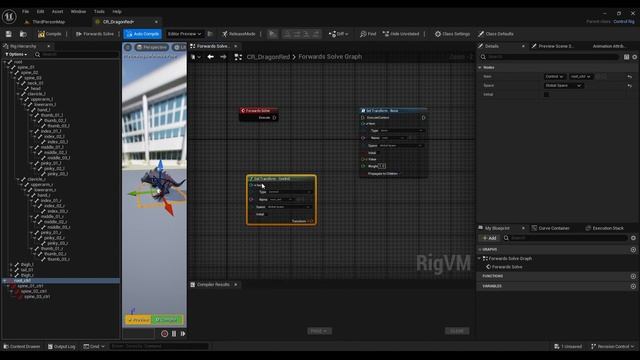Add a new item in My Blueprint
This screenshot has height=360, width=640.
pos(489,238)
